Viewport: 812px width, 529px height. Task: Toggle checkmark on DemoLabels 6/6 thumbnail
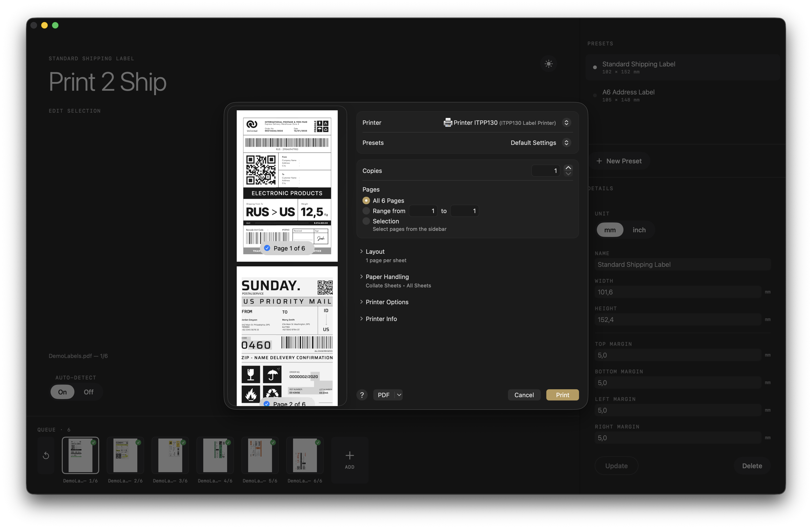click(318, 442)
